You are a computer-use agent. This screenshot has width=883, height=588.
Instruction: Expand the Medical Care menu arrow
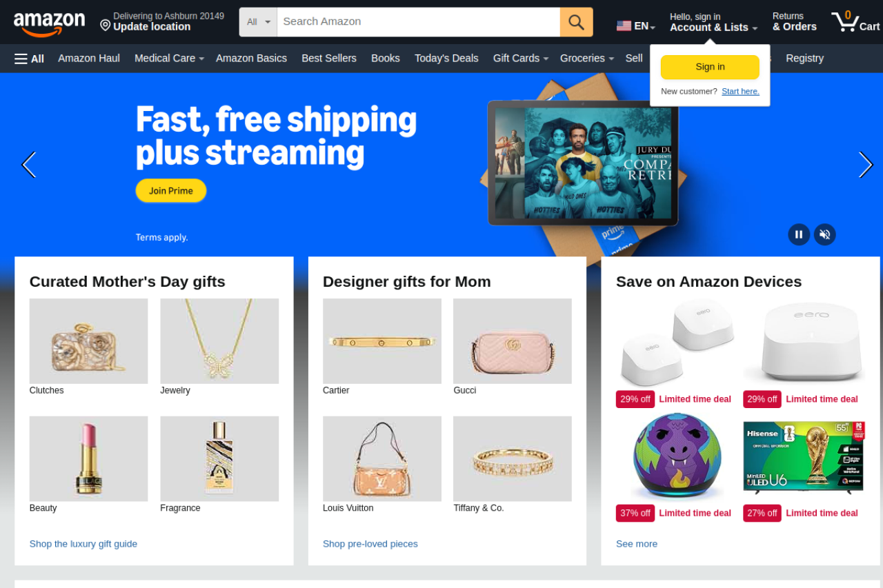201,59
